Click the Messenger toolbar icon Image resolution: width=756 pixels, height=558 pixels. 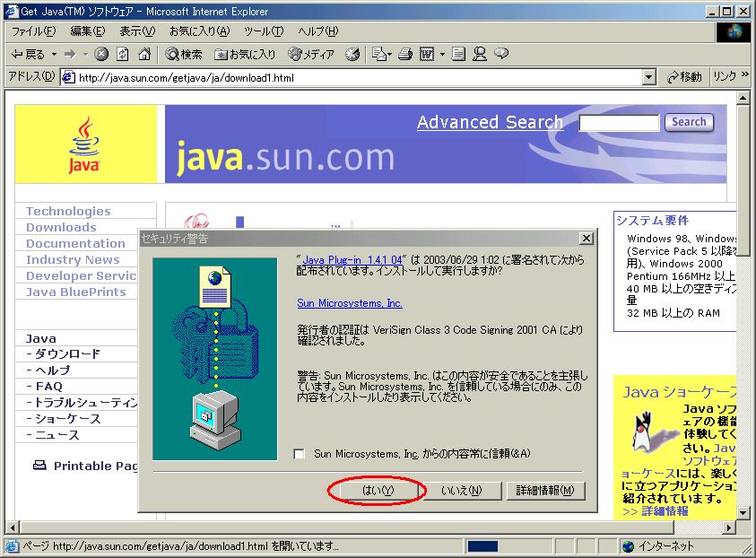pyautogui.click(x=479, y=54)
